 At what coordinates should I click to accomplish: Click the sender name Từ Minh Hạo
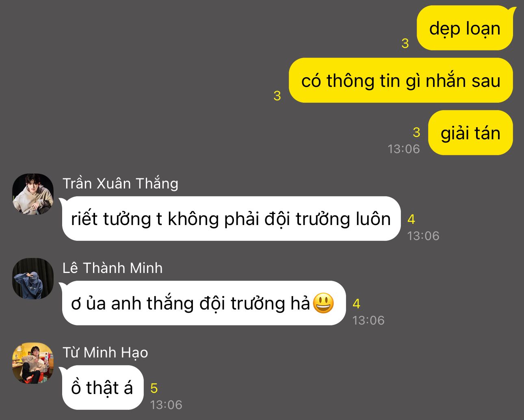(105, 353)
